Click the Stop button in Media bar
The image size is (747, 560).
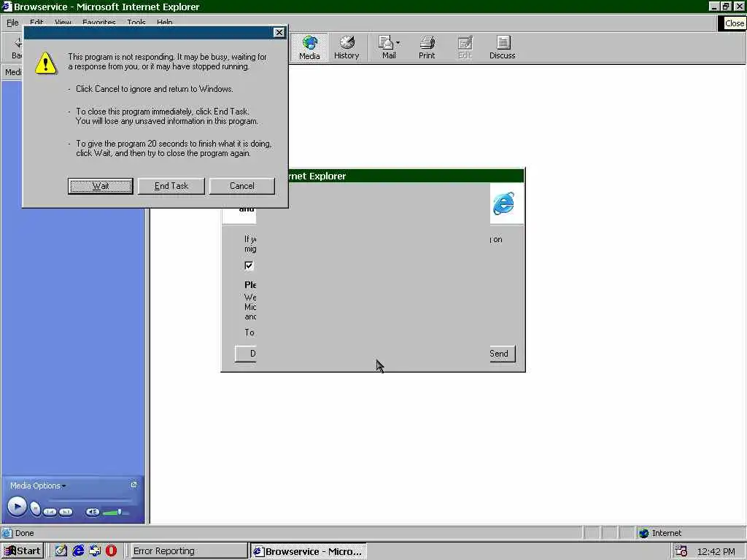click(35, 508)
